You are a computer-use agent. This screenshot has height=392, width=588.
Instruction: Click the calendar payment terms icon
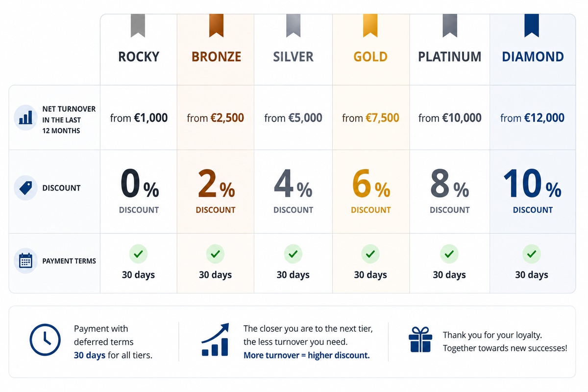tap(25, 261)
